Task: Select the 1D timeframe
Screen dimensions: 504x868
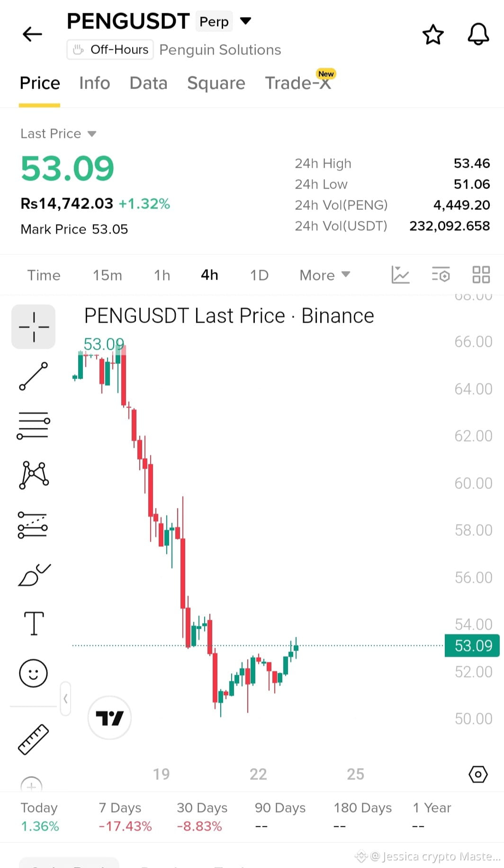Action: click(x=259, y=275)
